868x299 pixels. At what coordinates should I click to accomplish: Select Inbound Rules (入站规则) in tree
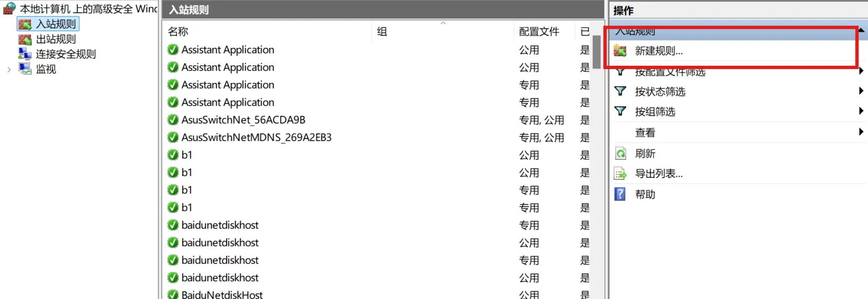coord(55,24)
